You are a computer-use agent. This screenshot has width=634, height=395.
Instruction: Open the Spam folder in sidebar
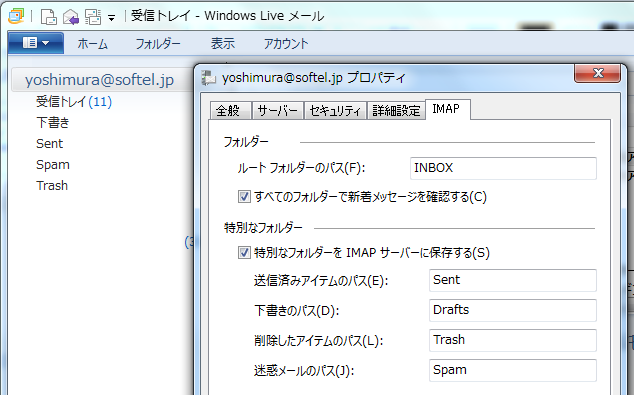coord(53,165)
